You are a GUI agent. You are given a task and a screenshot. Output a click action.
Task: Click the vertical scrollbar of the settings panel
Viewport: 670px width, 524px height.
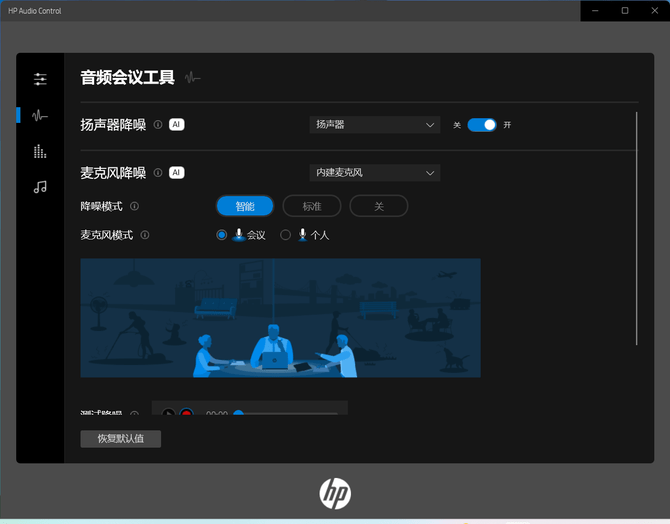pos(636,228)
